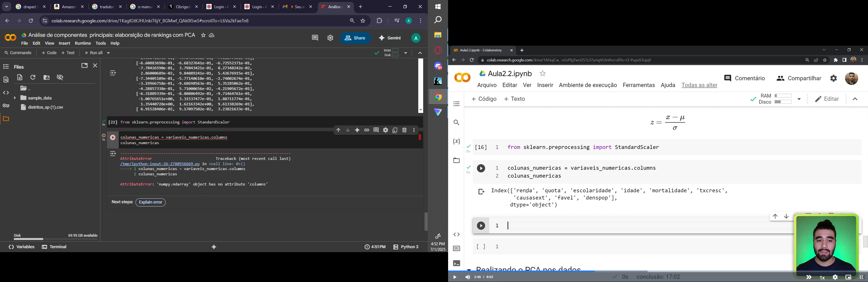Open the Files panel in a new window

tap(84, 65)
